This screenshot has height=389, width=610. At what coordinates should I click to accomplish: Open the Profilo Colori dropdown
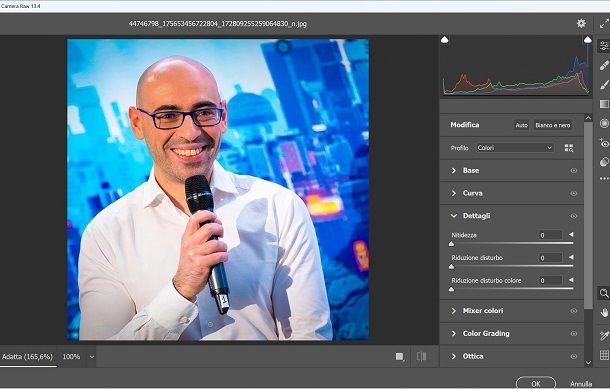pyautogui.click(x=515, y=148)
